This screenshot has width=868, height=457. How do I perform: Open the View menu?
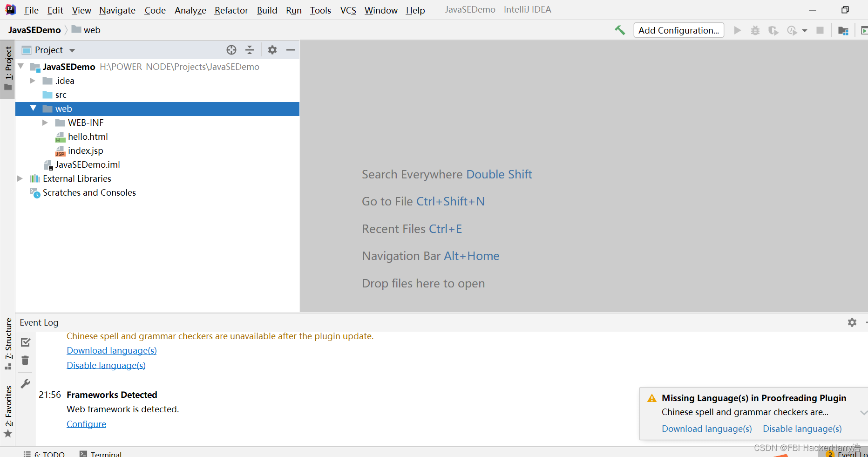click(81, 10)
